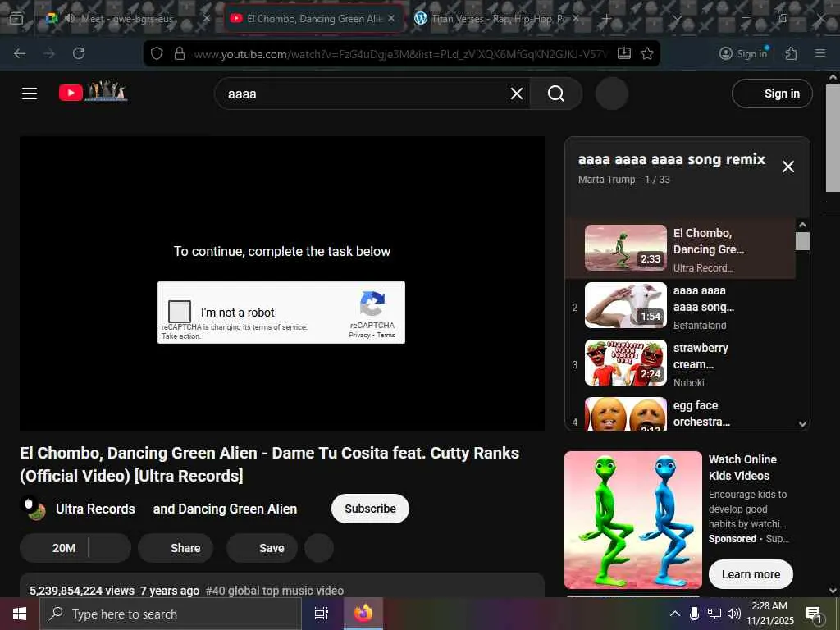Open reCAPTCHA Take action link
The height and width of the screenshot is (630, 840).
coord(181,336)
